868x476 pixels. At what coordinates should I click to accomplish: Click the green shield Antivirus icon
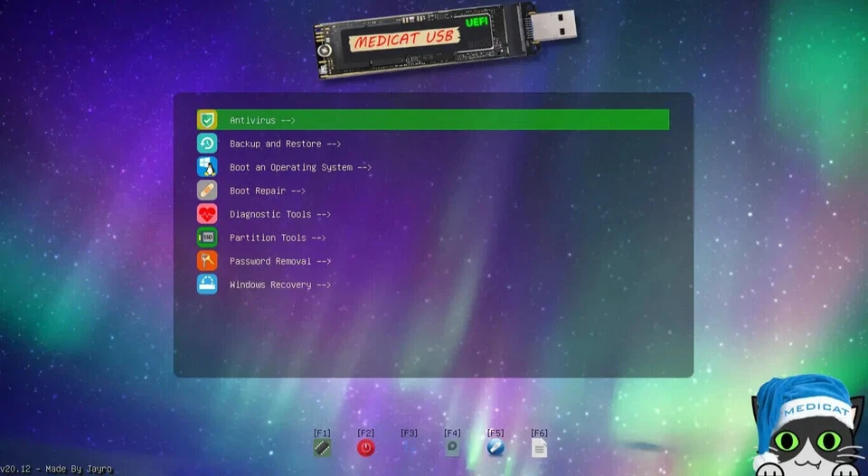coord(207,120)
